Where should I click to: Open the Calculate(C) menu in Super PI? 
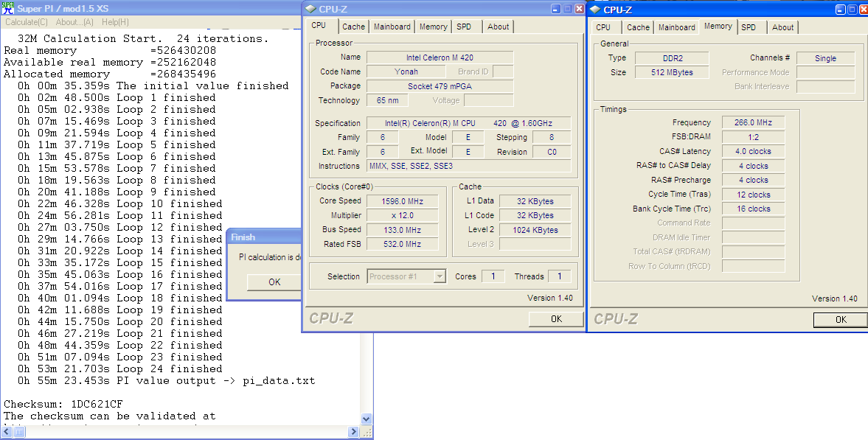27,22
